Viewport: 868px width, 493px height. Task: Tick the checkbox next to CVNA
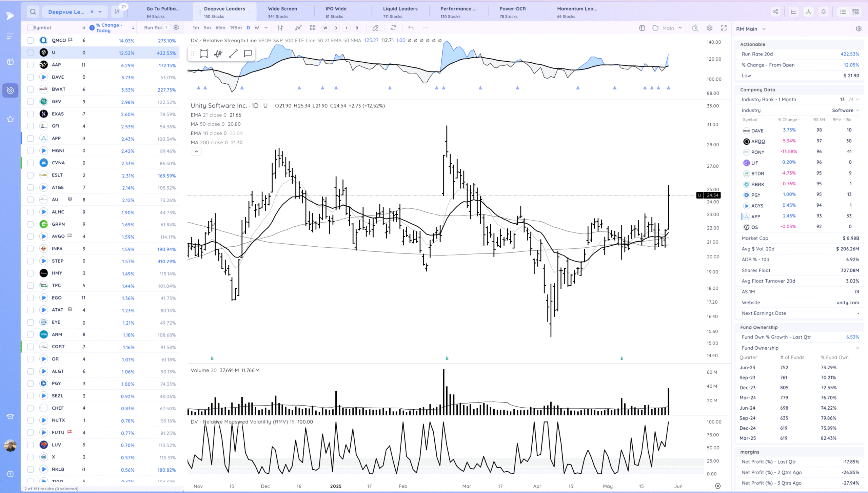[31, 163]
